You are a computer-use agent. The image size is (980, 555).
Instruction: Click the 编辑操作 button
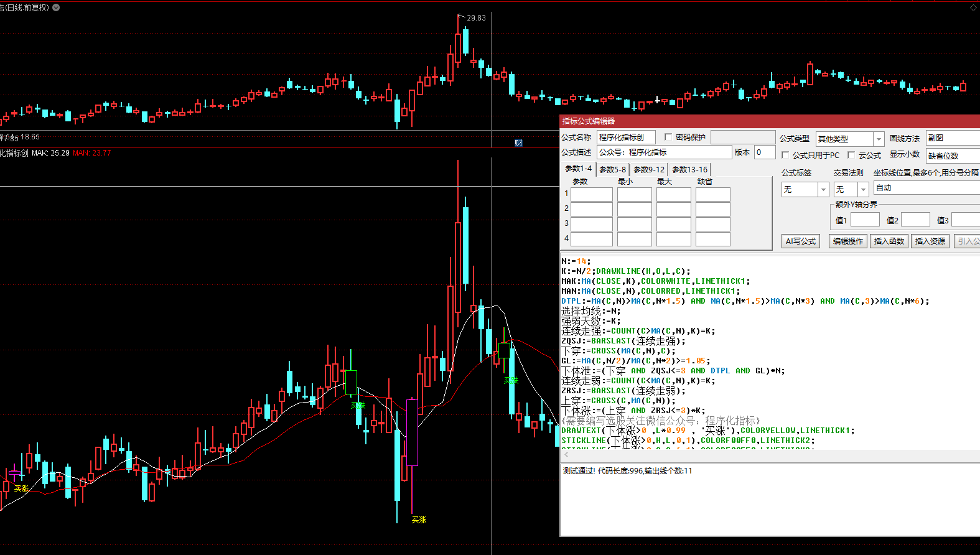[848, 241]
